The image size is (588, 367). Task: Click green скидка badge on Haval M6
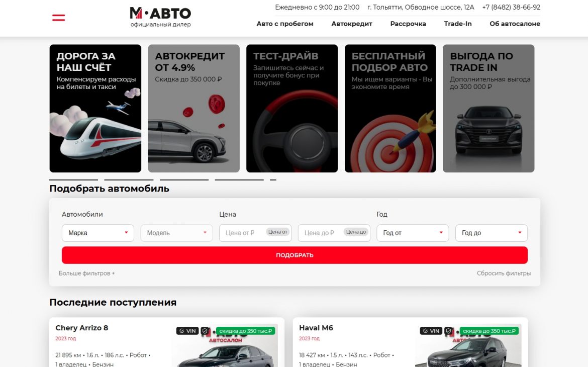pos(489,331)
